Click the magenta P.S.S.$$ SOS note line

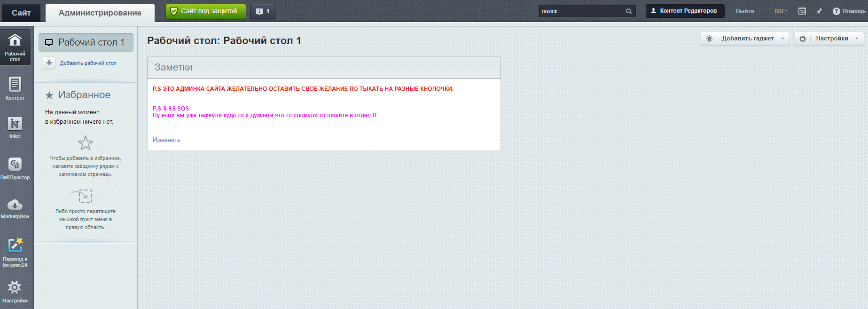click(x=171, y=109)
